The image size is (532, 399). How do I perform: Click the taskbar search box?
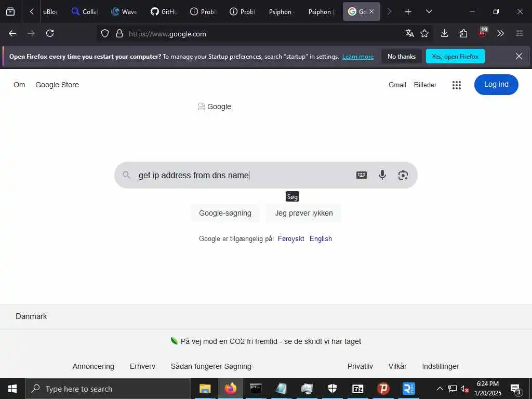pos(108,389)
